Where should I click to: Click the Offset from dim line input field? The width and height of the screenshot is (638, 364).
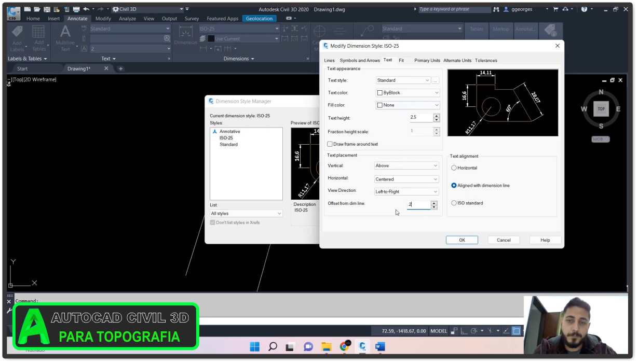pyautogui.click(x=419, y=205)
